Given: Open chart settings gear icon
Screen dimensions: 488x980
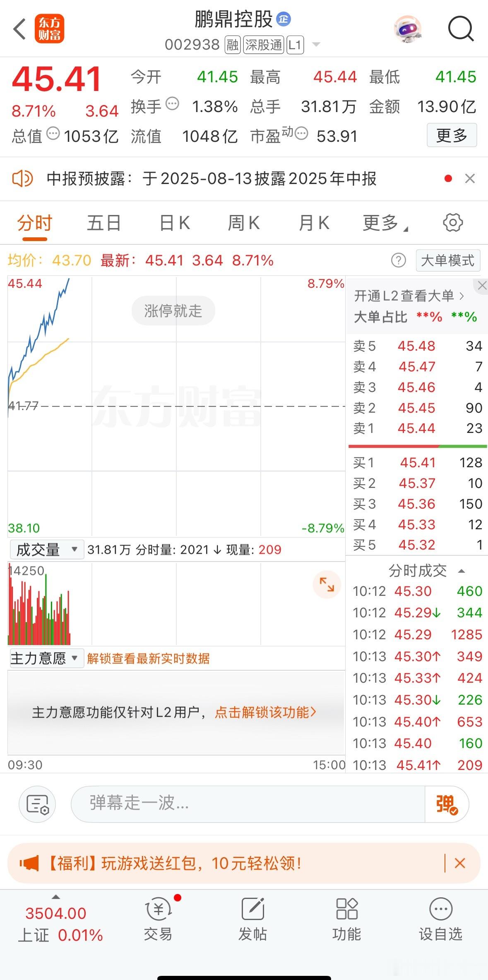Looking at the screenshot, I should pos(453,223).
